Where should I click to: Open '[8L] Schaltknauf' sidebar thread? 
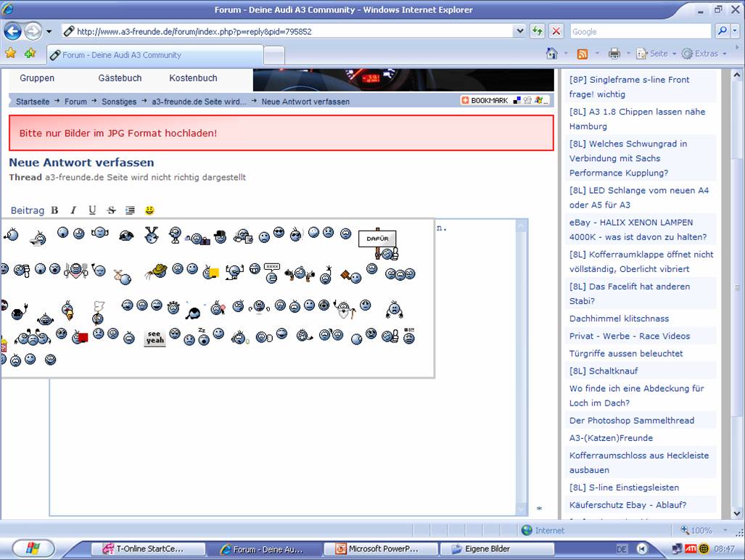click(x=604, y=371)
